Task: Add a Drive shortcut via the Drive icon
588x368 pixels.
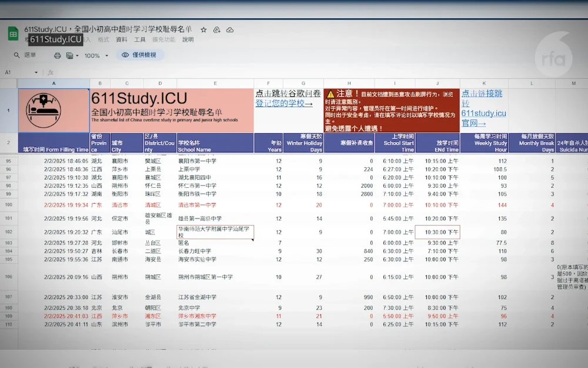Action: click(x=217, y=30)
